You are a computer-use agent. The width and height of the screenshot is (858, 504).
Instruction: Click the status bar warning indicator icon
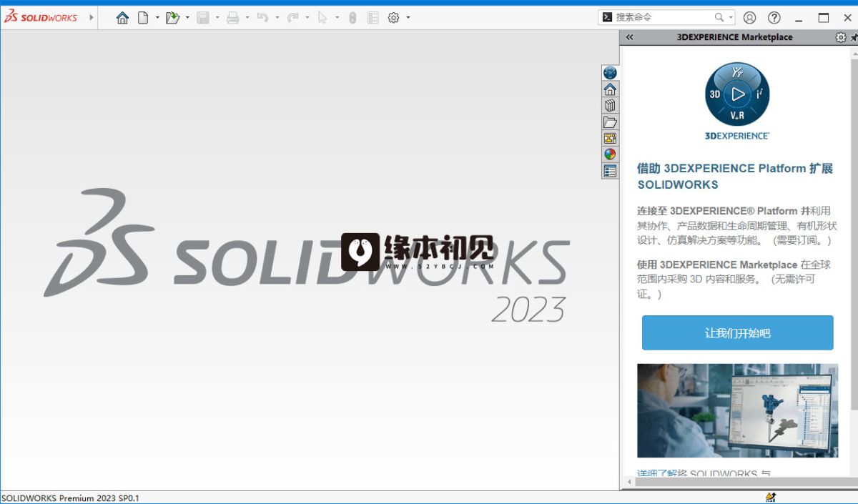(x=771, y=498)
